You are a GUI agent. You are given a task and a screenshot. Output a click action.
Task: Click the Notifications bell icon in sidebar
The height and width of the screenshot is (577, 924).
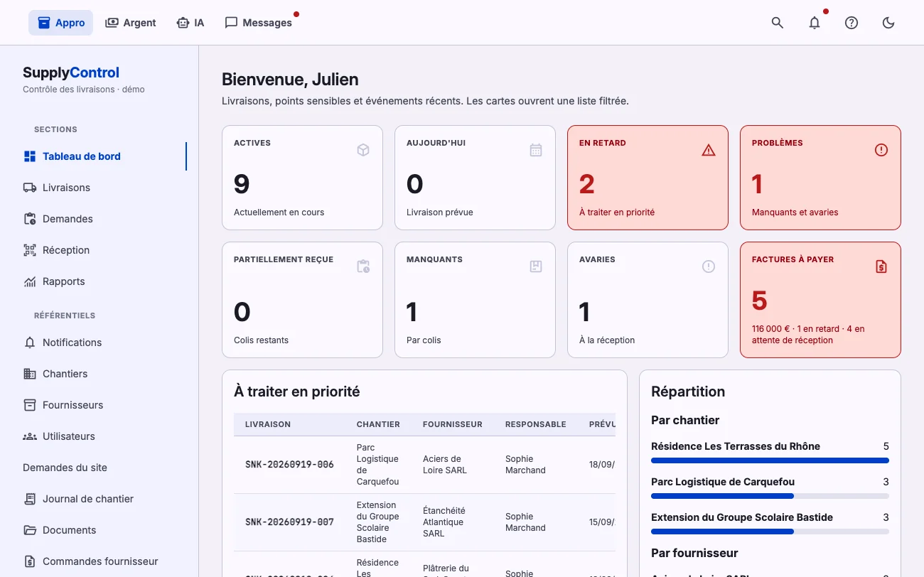click(x=30, y=343)
